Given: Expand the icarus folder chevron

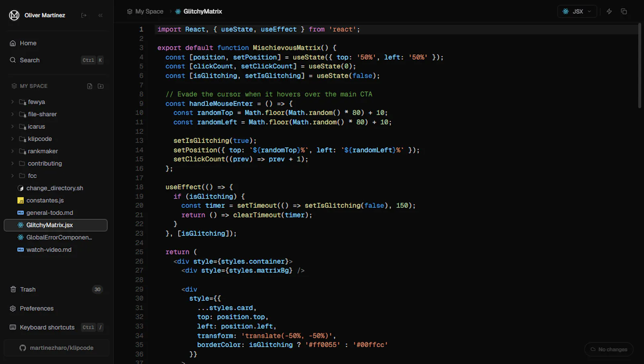Looking at the screenshot, I should pos(12,126).
